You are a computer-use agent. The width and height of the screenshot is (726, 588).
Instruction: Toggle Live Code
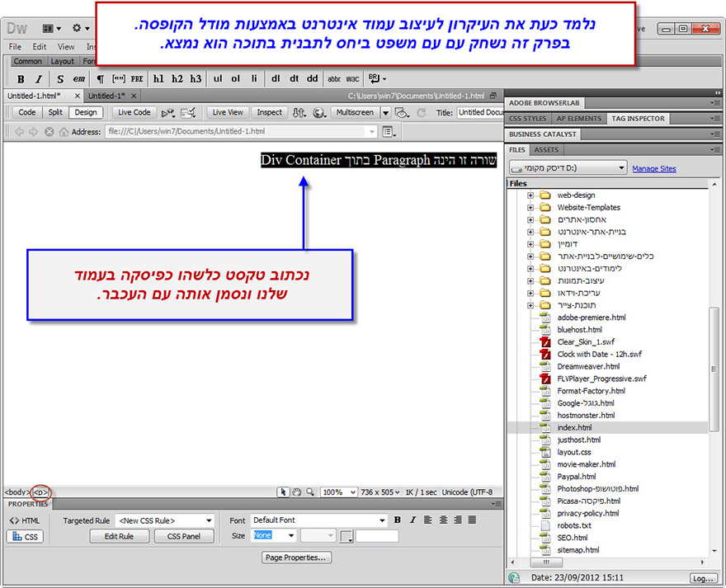[134, 112]
